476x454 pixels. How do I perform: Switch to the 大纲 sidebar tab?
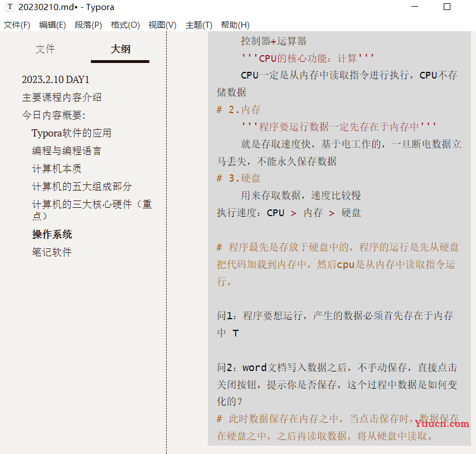pyautogui.click(x=120, y=49)
